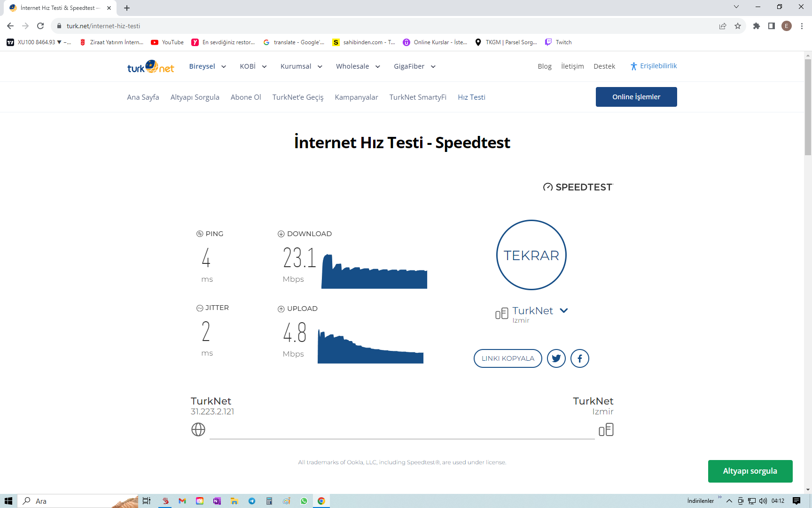
Task: Open the Destek link
Action: coord(604,66)
